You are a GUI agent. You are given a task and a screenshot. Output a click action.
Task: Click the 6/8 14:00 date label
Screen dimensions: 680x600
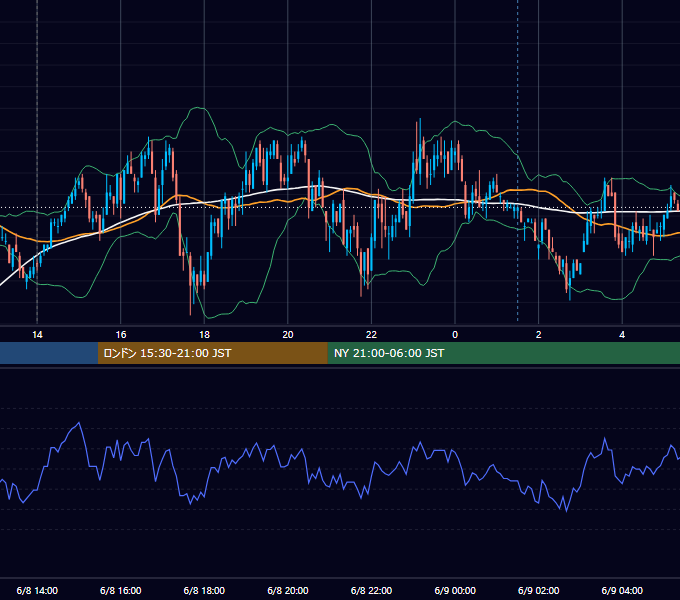[37, 590]
